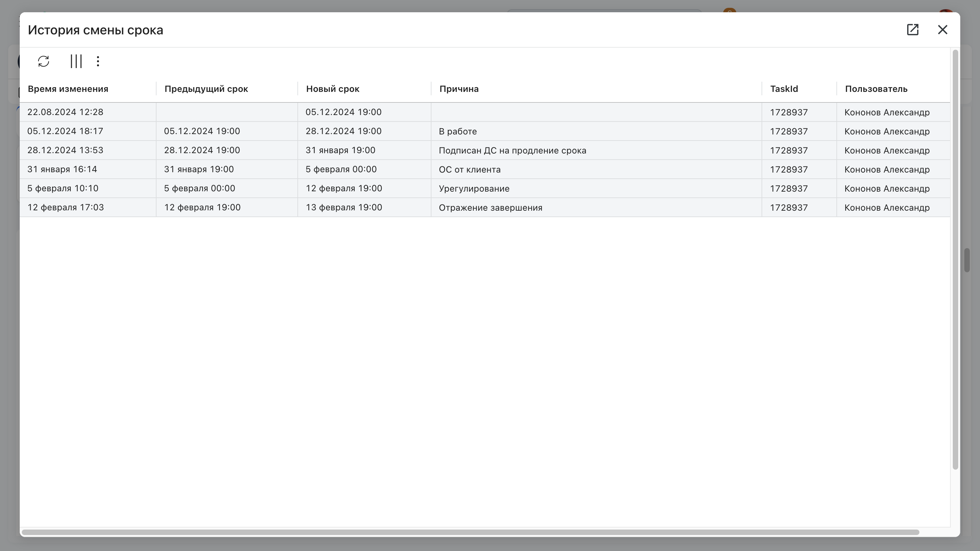Image resolution: width=980 pixels, height=551 pixels.
Task: Click previous deadline 12 февраля 19:00
Action: (x=202, y=207)
